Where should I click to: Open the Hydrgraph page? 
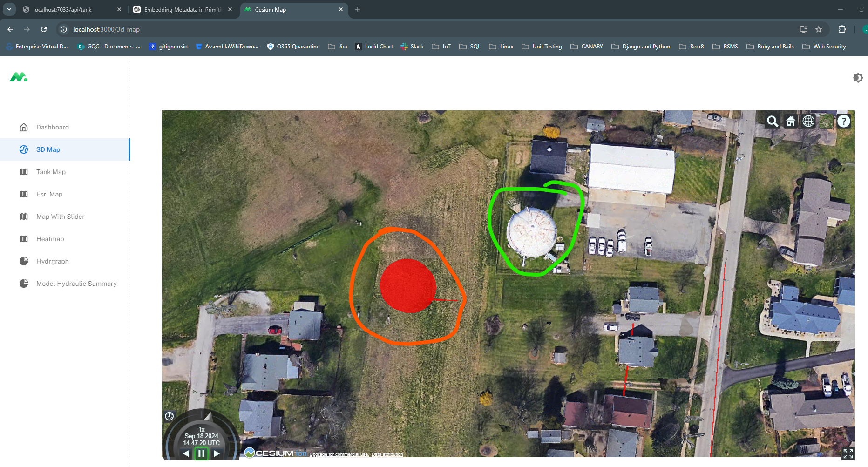point(65,261)
